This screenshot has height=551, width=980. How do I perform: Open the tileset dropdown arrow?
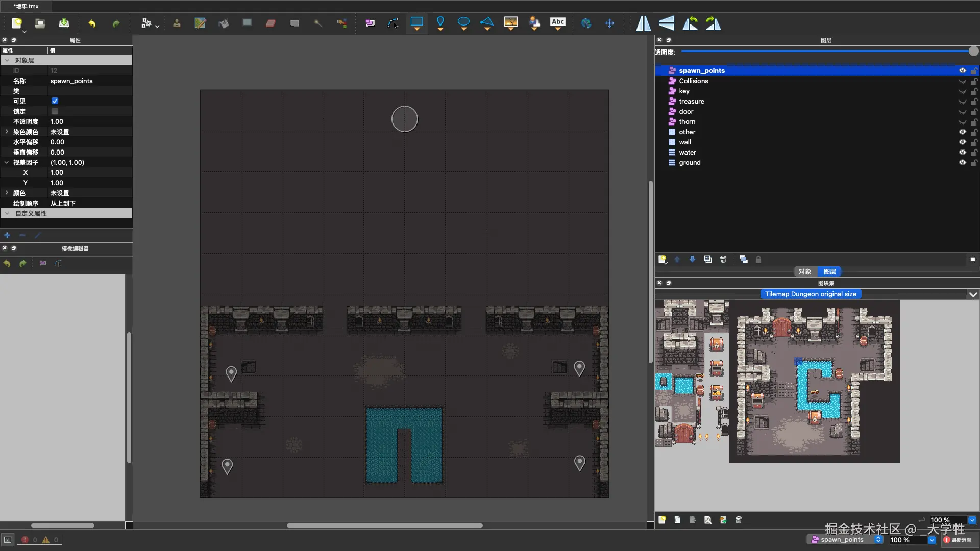[x=973, y=294]
